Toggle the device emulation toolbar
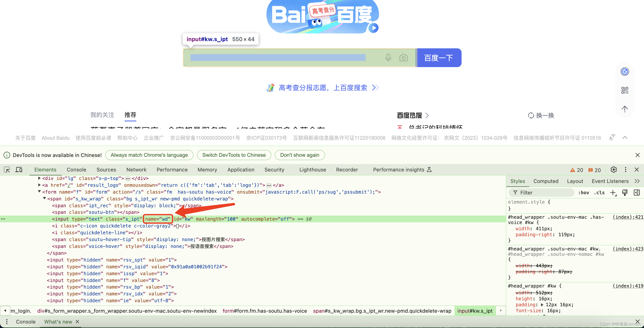644x328 pixels. 19,169
